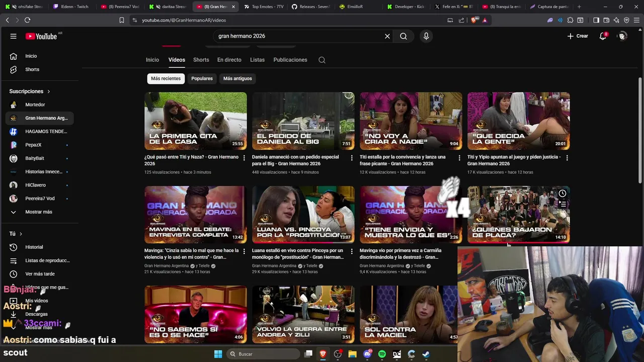Switch to the channel Videos tab
The width and height of the screenshot is (644, 362).
177,60
